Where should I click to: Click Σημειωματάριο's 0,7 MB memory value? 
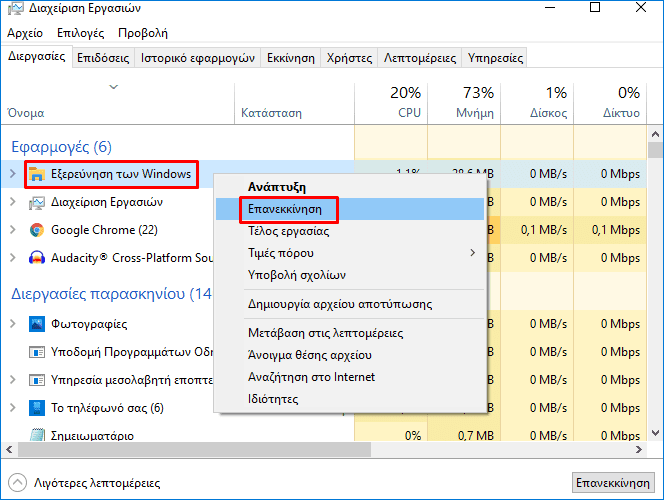click(476, 436)
